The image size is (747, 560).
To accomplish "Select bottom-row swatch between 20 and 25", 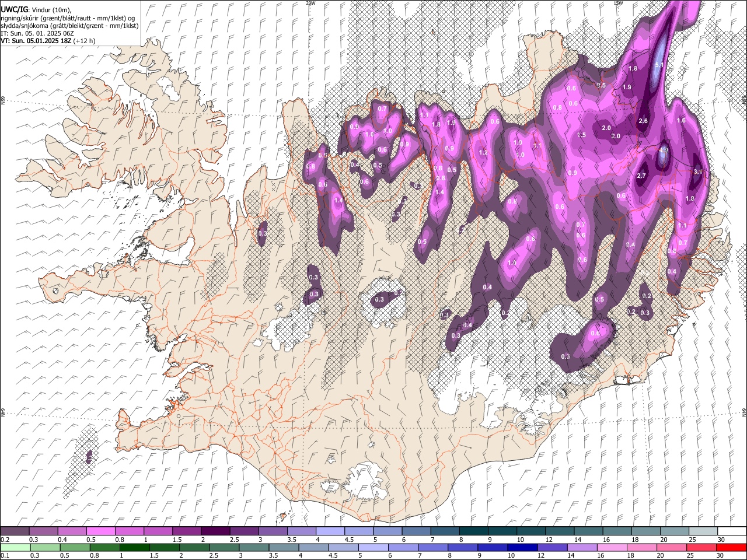I will pyautogui.click(x=671, y=547).
